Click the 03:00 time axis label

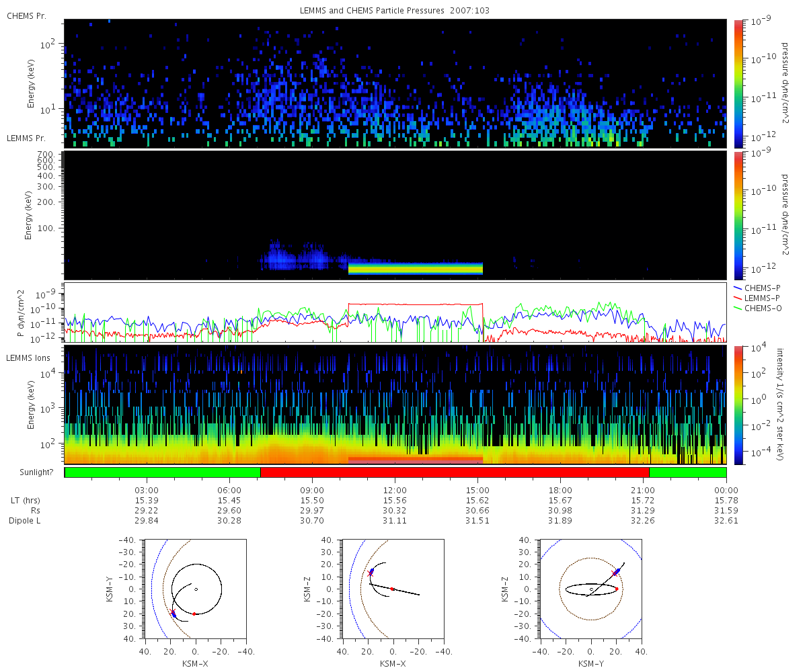pos(147,491)
